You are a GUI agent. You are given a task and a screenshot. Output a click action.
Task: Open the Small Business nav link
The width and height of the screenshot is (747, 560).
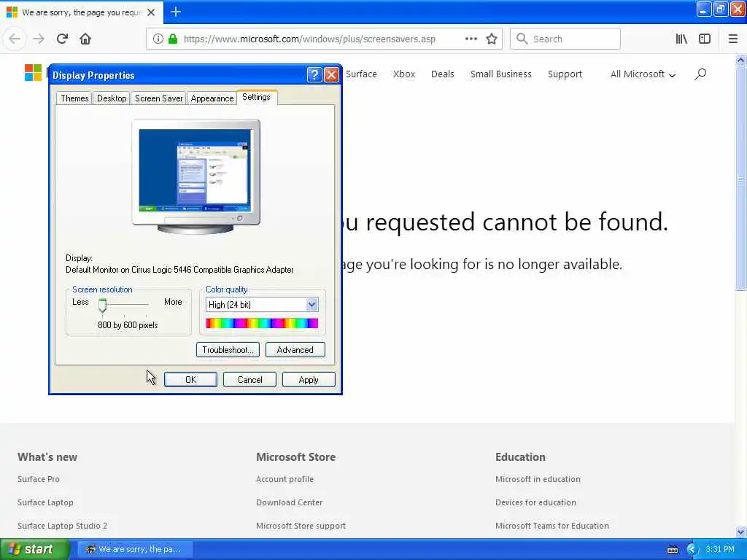(x=500, y=74)
